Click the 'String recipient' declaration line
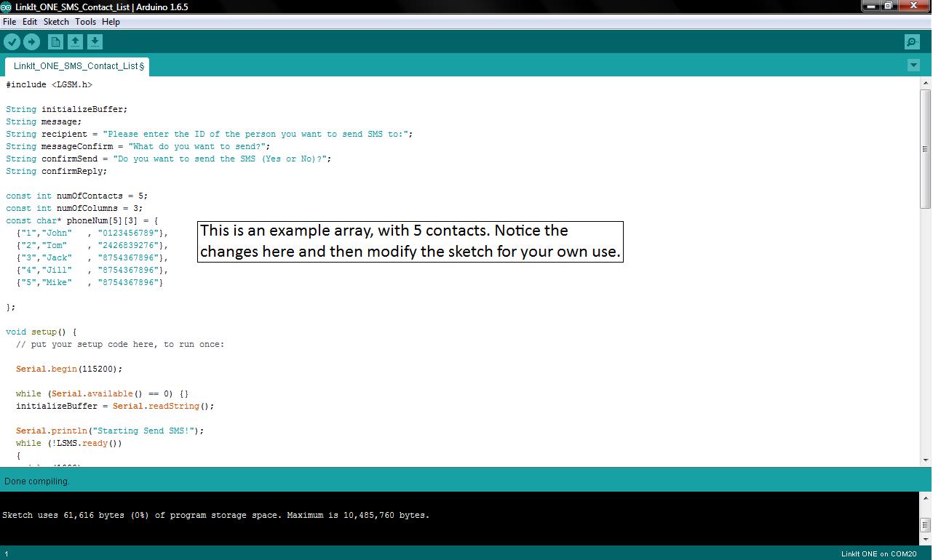This screenshot has height=560, width=933. point(210,134)
